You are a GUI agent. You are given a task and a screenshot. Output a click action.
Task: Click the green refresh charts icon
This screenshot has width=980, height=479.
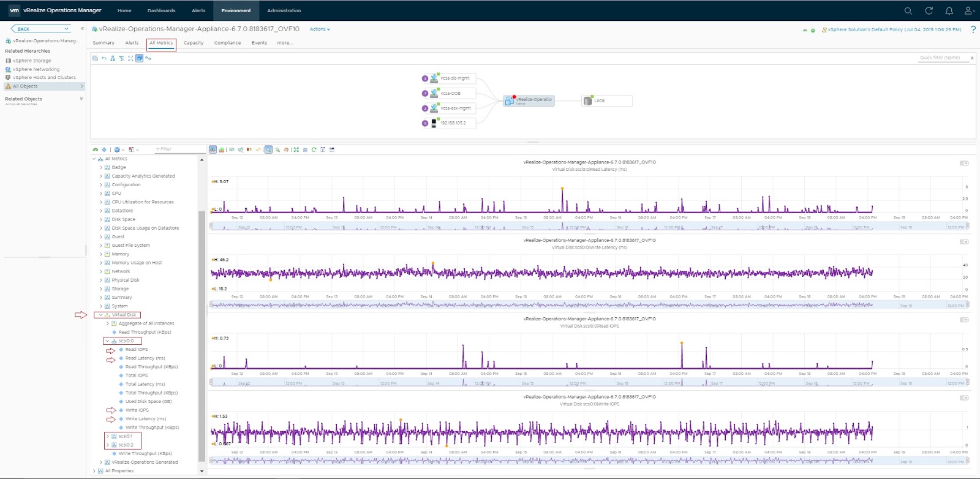314,149
